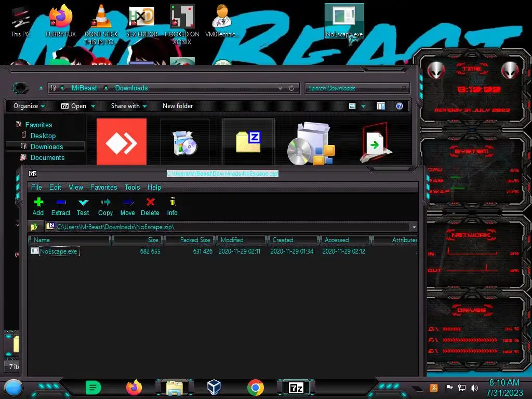Open Google Chrome from the taskbar
Image resolution: width=532 pixels, height=399 pixels.
click(x=256, y=388)
